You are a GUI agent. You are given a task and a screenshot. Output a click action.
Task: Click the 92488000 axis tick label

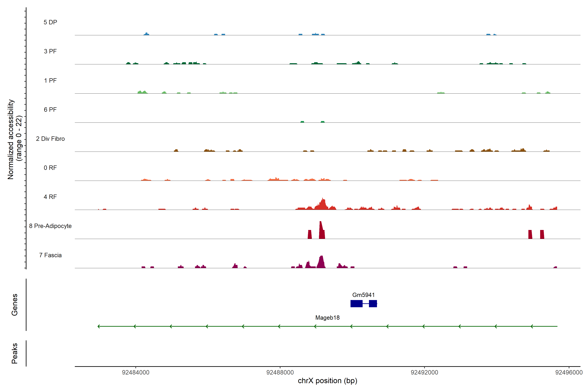(x=280, y=373)
